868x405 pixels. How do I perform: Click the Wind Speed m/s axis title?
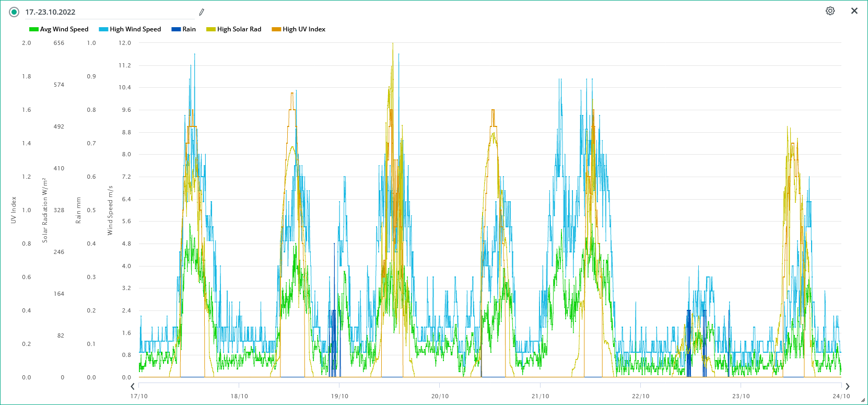click(110, 210)
